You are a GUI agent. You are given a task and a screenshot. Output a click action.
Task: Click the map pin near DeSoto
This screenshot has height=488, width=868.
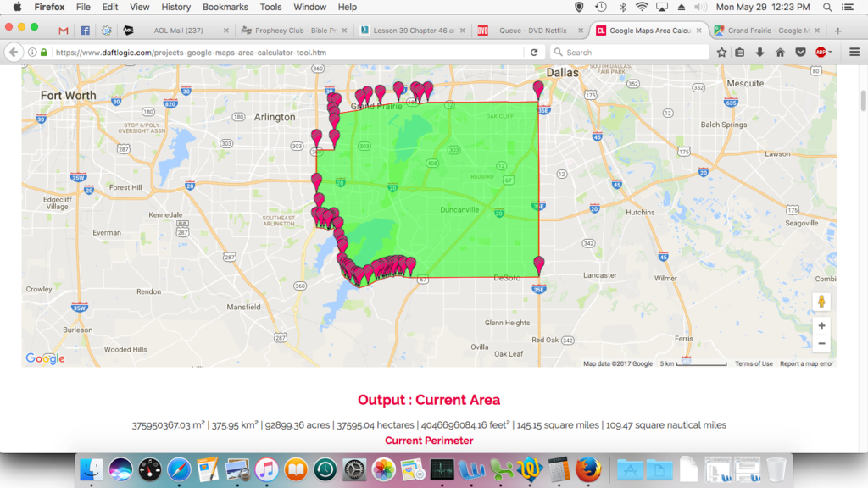point(538,266)
